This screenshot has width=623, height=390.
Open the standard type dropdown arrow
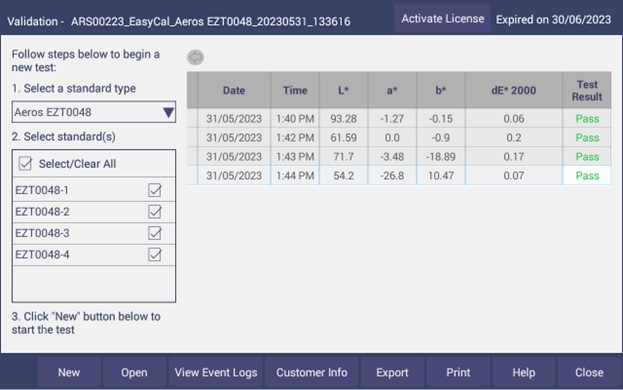[168, 112]
